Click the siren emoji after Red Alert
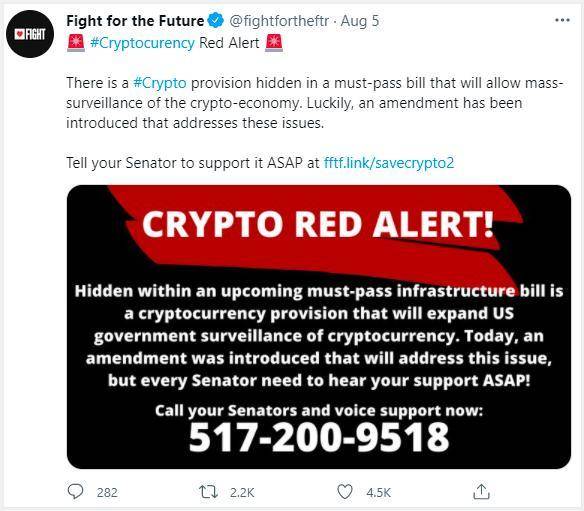 pyautogui.click(x=274, y=42)
